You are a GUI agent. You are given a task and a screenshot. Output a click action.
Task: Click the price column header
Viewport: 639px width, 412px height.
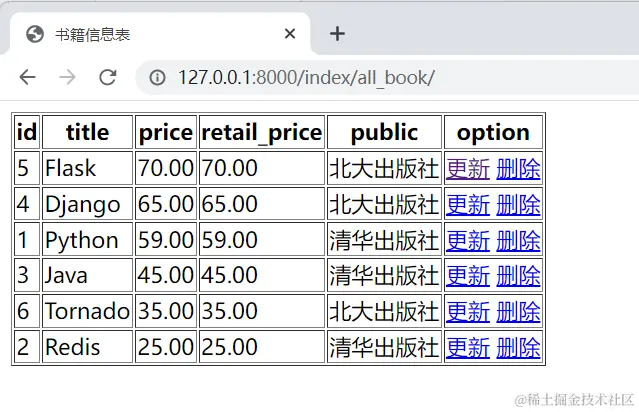click(166, 132)
